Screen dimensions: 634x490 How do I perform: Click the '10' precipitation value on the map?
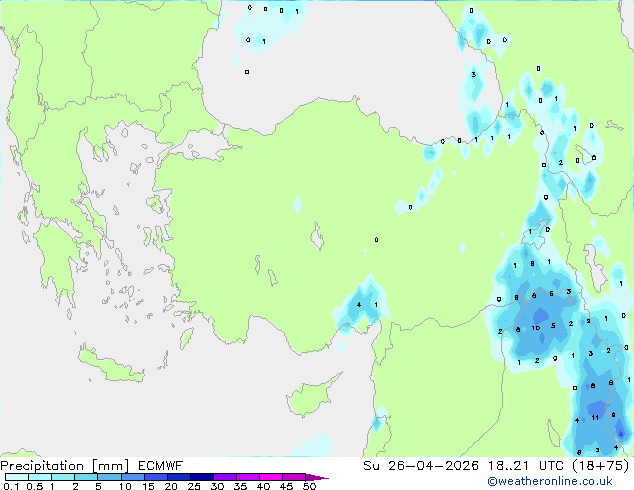point(536,328)
